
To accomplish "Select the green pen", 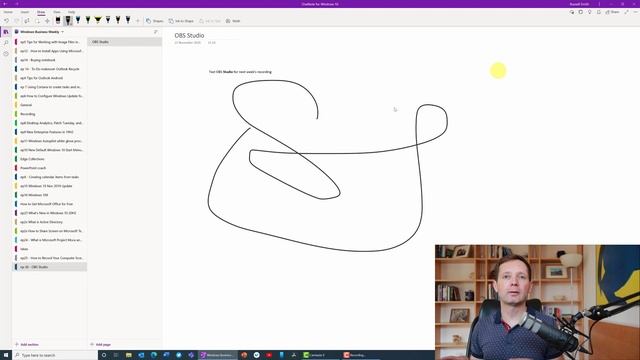I will (x=88, y=20).
